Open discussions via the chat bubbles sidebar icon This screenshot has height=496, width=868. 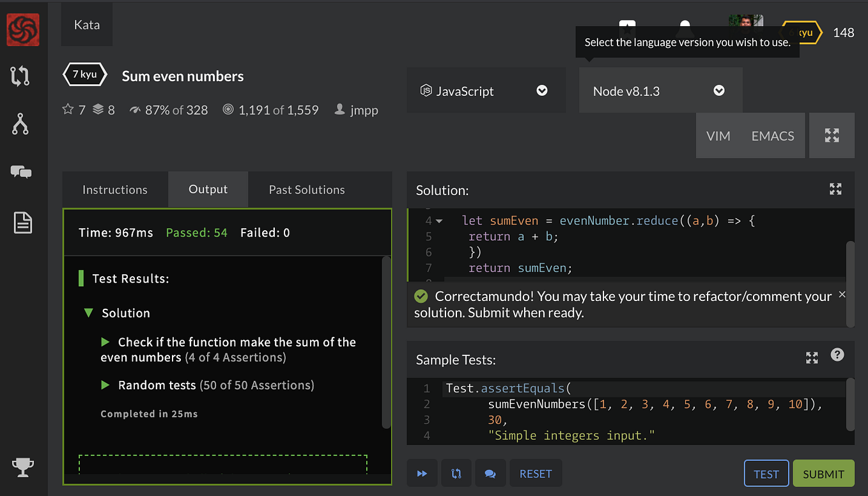click(x=22, y=171)
